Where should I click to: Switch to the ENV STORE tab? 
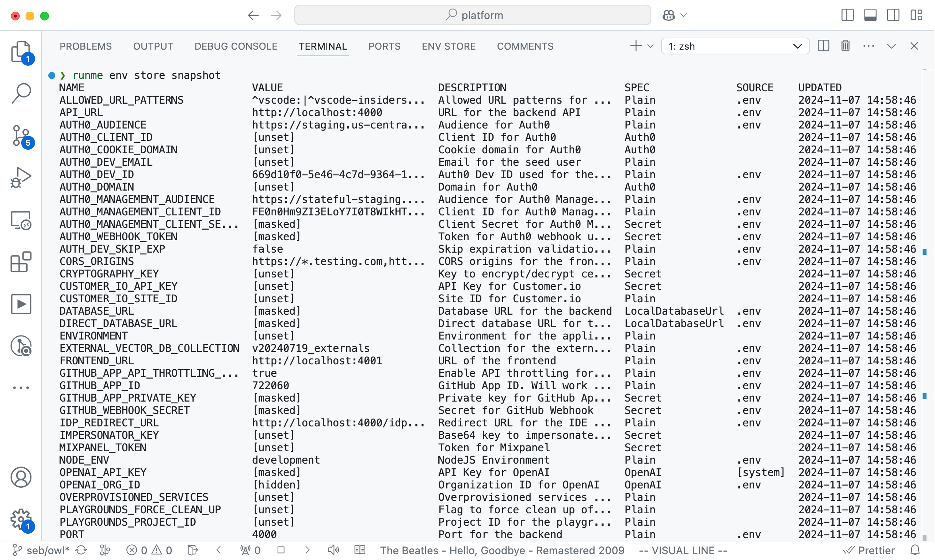448,46
